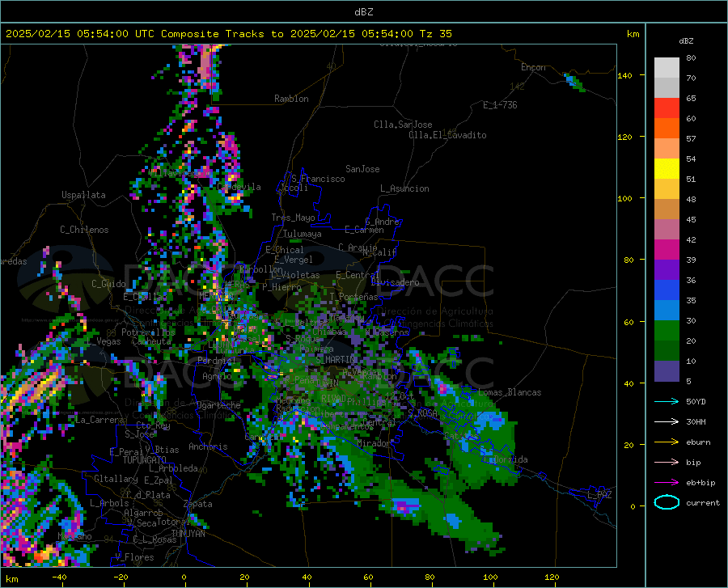
Task: Select the Gltallary place label
Action: (116, 479)
